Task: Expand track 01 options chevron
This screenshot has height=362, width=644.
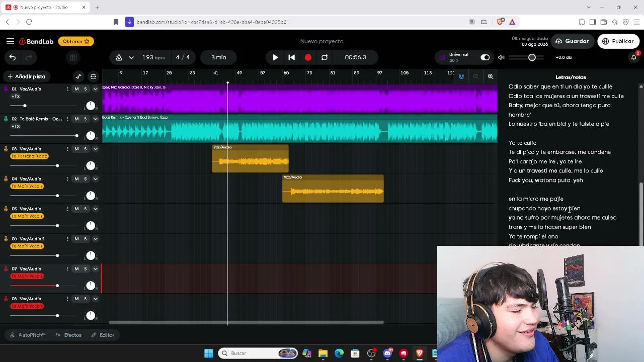Action: click(95, 89)
